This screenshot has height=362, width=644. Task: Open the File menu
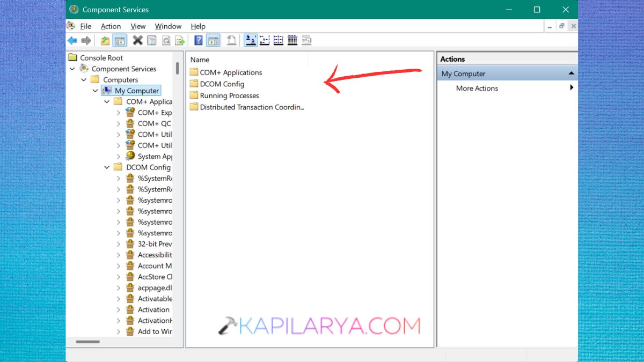pyautogui.click(x=86, y=26)
